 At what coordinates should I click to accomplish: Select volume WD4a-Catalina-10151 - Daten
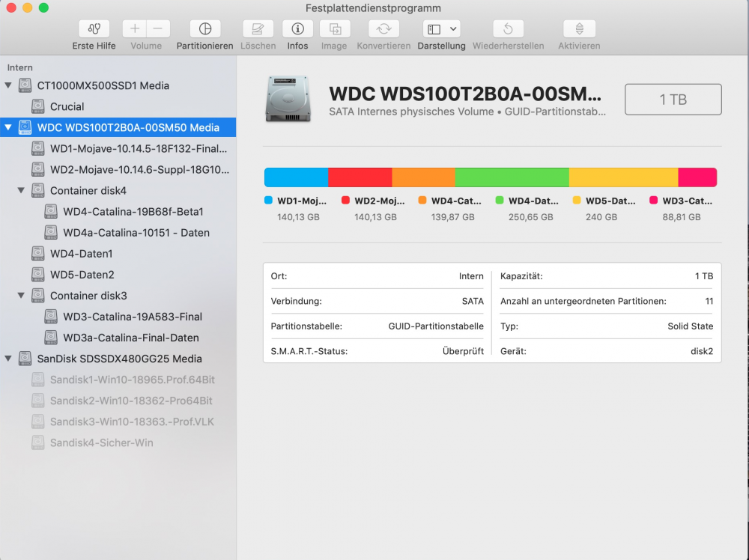[118, 233]
